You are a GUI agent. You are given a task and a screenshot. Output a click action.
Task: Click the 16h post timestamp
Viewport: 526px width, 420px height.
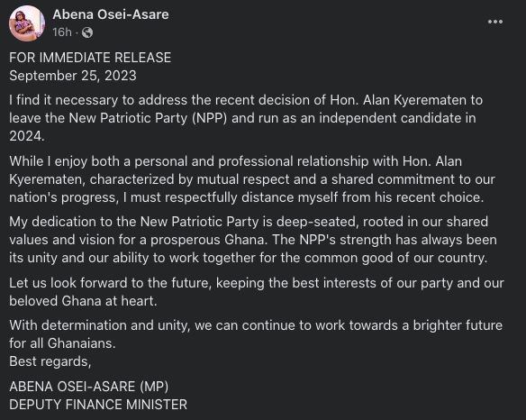(62, 32)
